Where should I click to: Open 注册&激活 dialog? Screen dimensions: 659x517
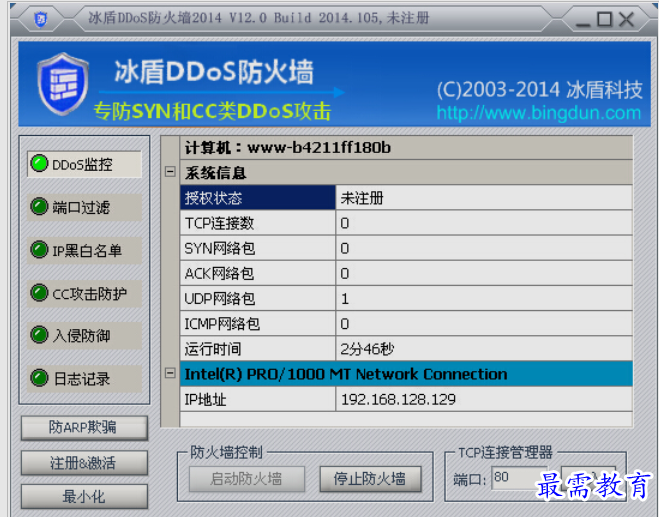pos(84,463)
